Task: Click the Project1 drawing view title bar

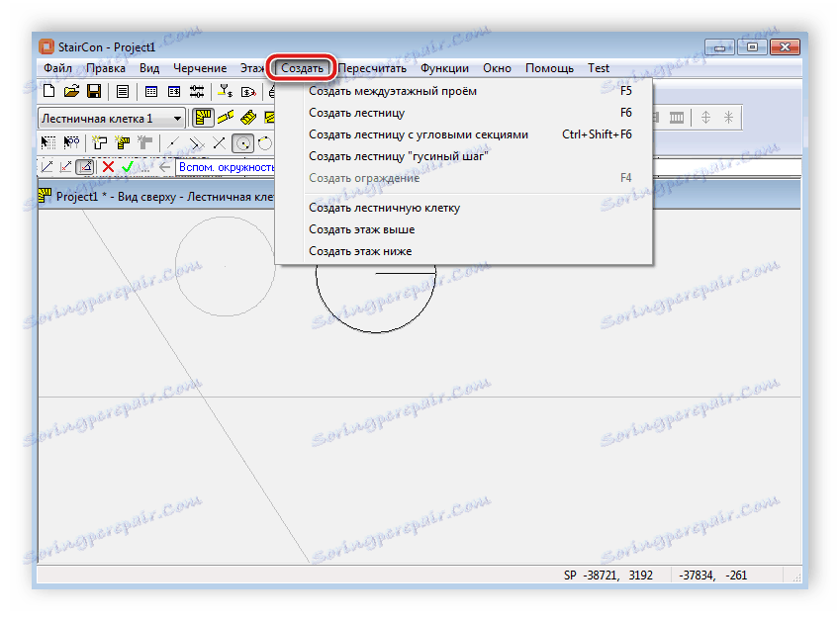Action: pyautogui.click(x=156, y=197)
